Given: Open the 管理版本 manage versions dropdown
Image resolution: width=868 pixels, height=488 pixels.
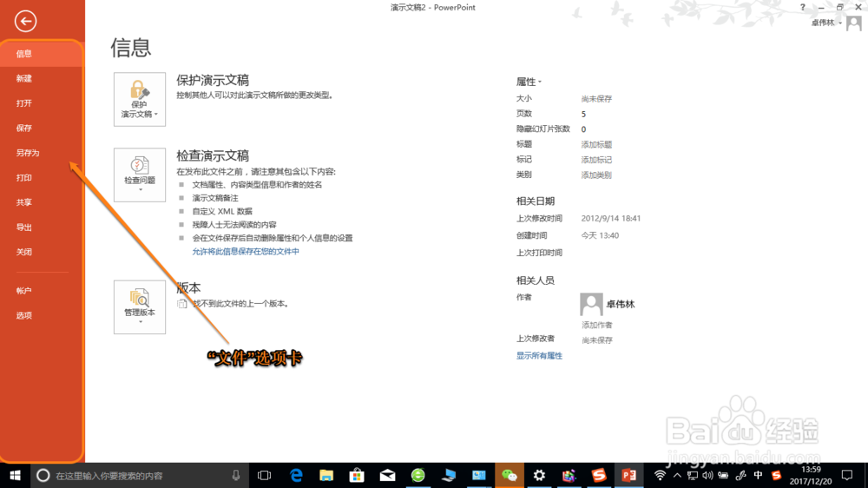Looking at the screenshot, I should [140, 307].
